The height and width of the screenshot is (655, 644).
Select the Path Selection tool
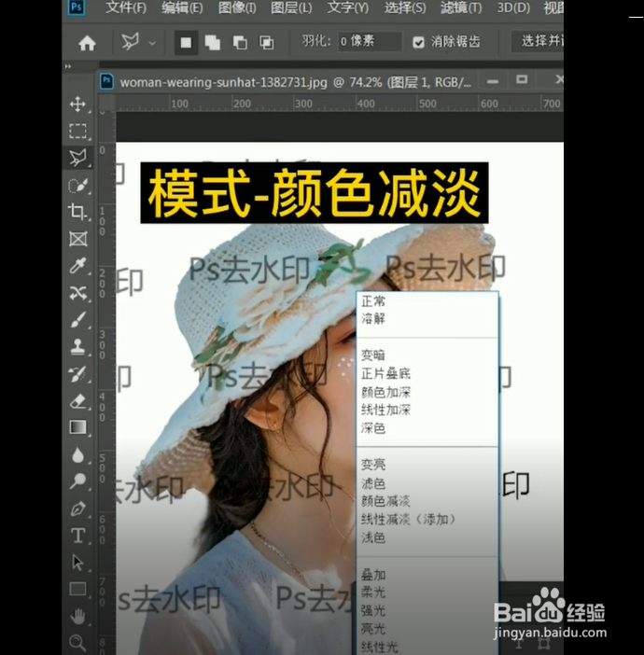77,563
